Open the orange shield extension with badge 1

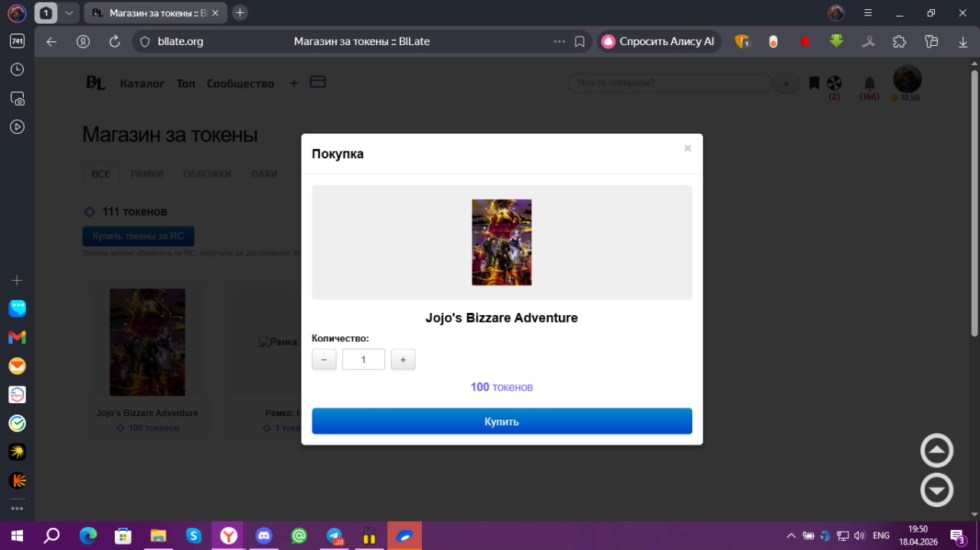click(x=742, y=41)
